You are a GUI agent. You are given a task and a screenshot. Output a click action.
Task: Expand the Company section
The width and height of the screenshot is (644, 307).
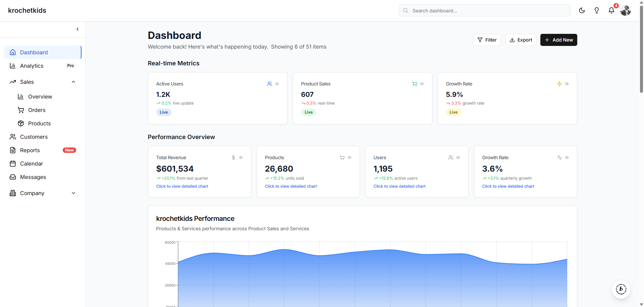pyautogui.click(x=73, y=193)
